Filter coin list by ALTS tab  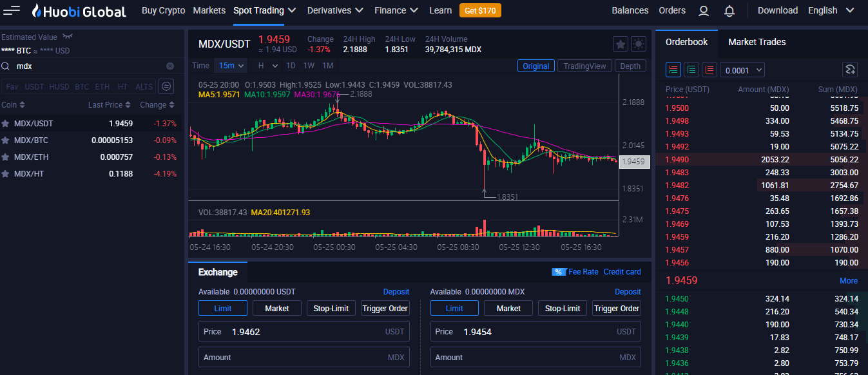pyautogui.click(x=144, y=86)
